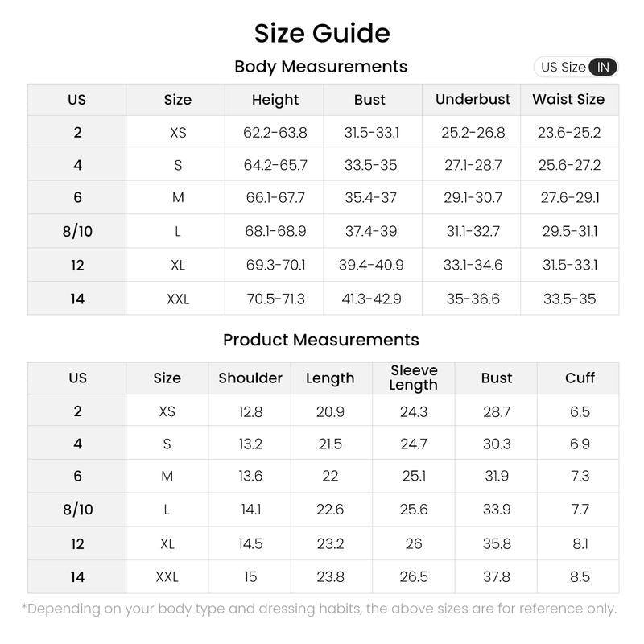Select the Underbust column header
Viewport: 644px width, 644px height.
pos(473,100)
